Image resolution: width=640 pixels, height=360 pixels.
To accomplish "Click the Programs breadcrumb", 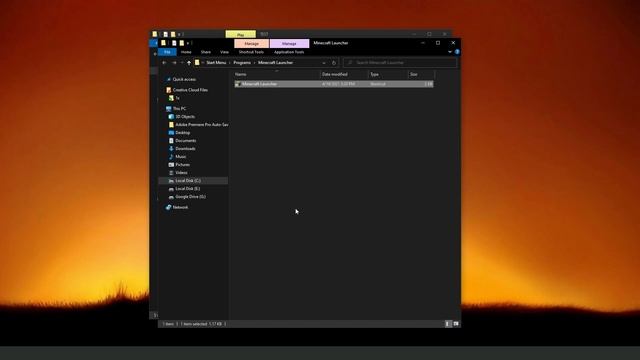I will tap(242, 63).
